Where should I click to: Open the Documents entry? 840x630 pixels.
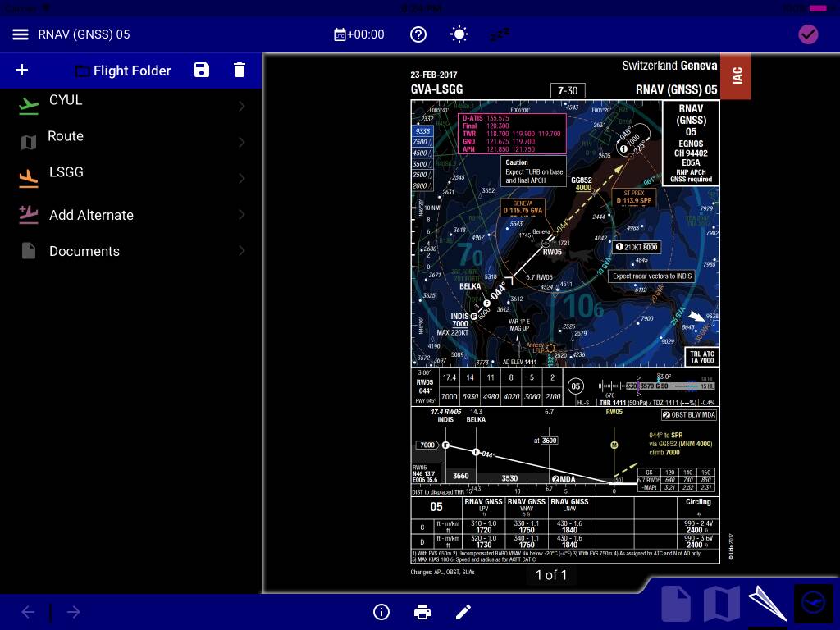pos(84,251)
